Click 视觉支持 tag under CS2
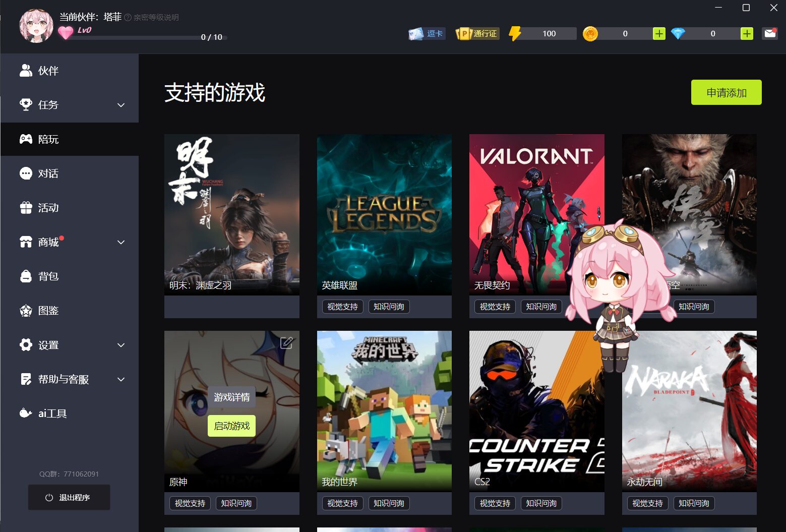 [x=495, y=503]
